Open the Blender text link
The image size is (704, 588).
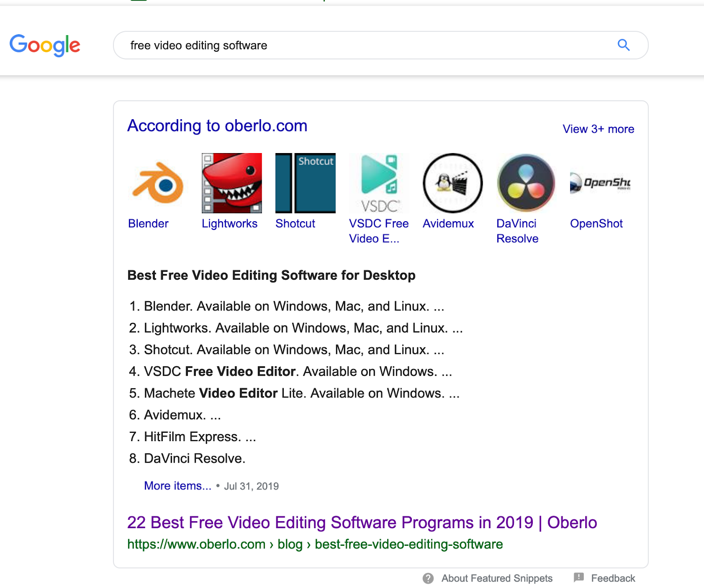click(148, 223)
